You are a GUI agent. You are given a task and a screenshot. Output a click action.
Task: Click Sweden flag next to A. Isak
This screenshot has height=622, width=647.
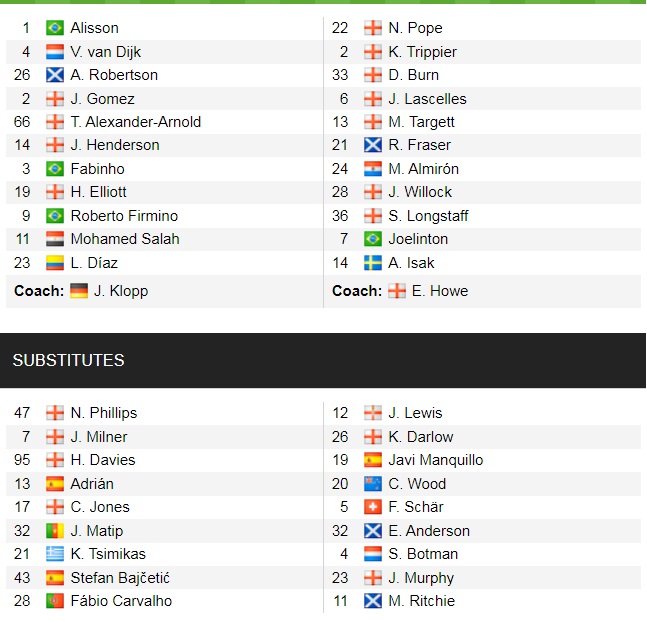[372, 263]
